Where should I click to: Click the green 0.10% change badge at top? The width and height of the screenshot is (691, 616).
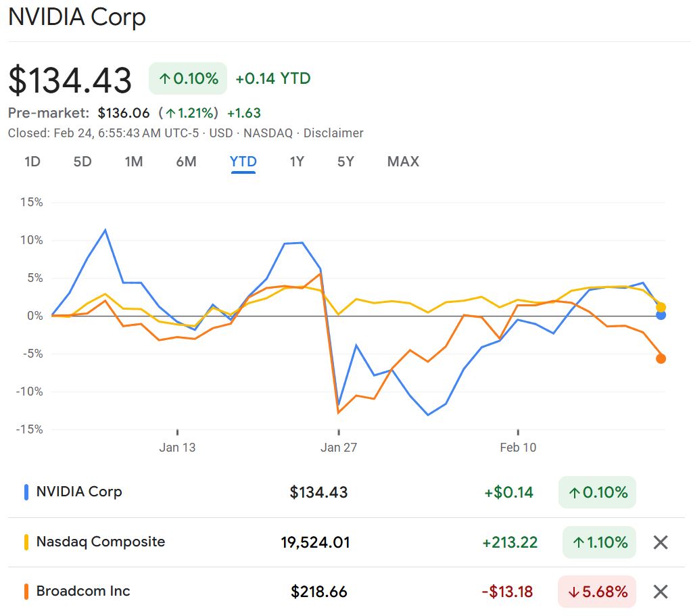click(189, 79)
